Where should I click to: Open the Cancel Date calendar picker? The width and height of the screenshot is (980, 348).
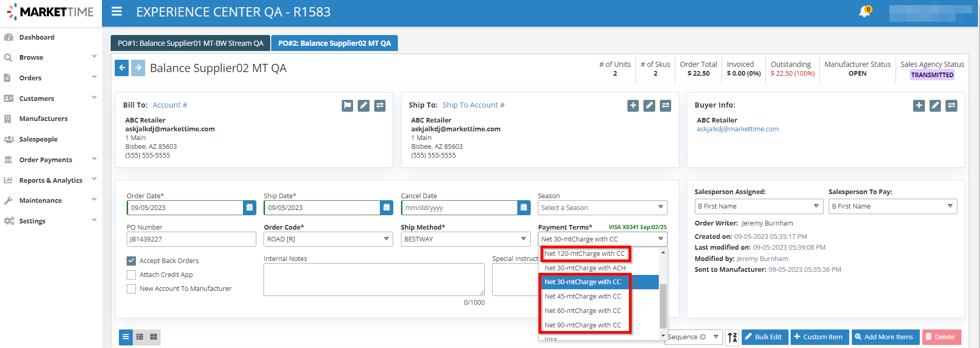point(523,207)
